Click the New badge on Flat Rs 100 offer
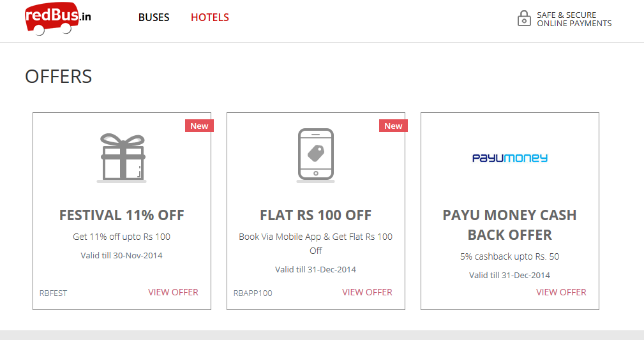The height and width of the screenshot is (340, 644). (393, 126)
